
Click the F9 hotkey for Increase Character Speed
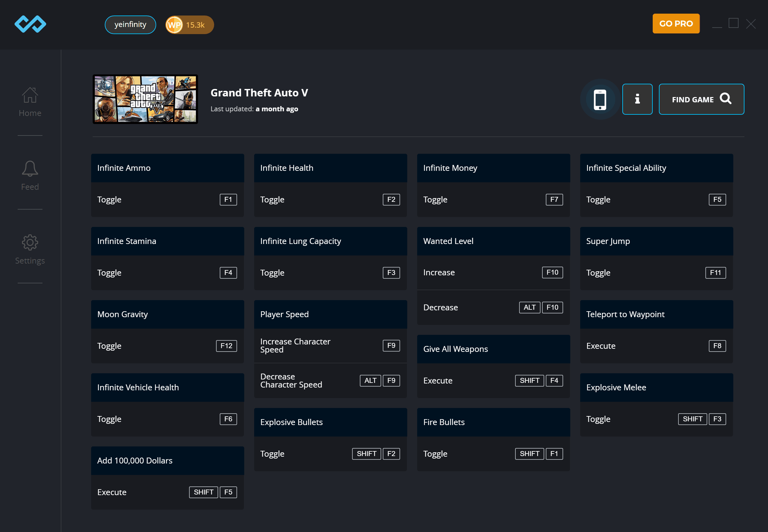(391, 345)
